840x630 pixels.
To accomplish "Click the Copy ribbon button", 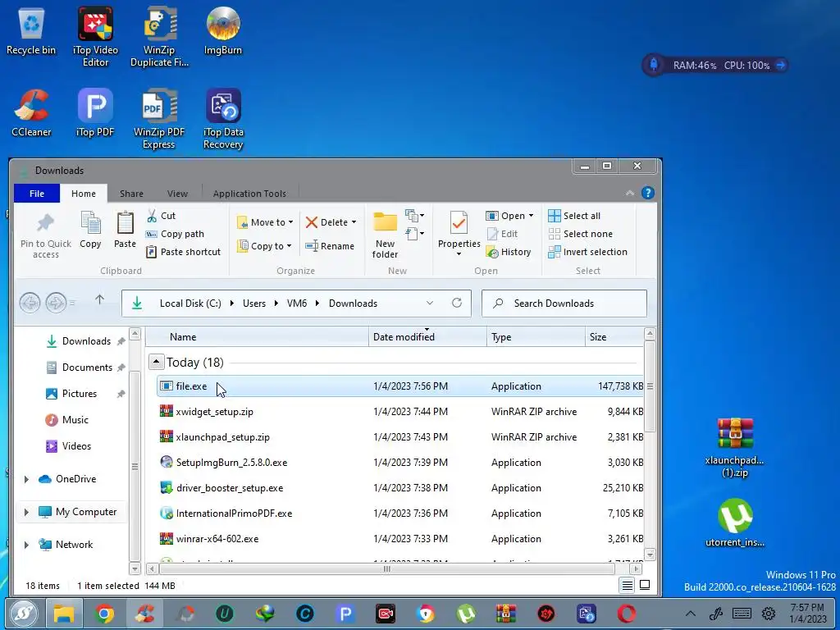I will (x=90, y=231).
